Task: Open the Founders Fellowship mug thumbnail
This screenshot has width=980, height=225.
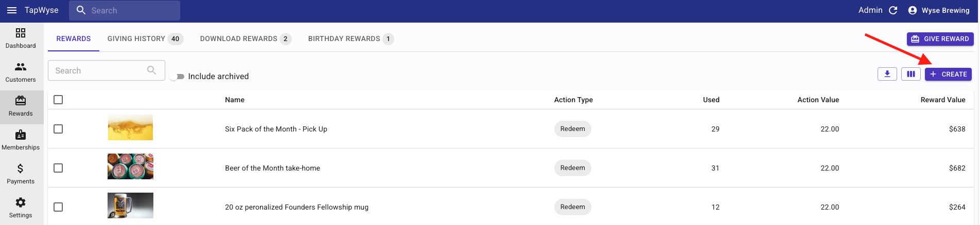Action: tap(130, 205)
